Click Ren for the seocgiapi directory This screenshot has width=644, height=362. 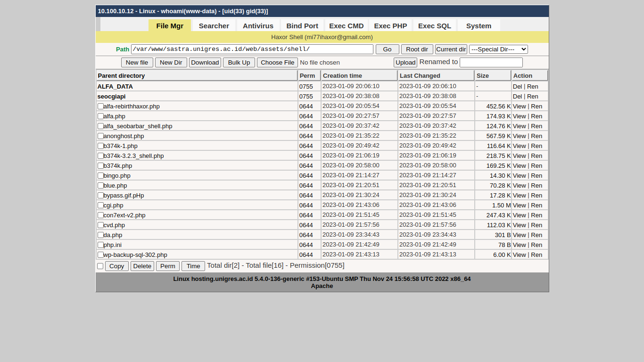533,97
